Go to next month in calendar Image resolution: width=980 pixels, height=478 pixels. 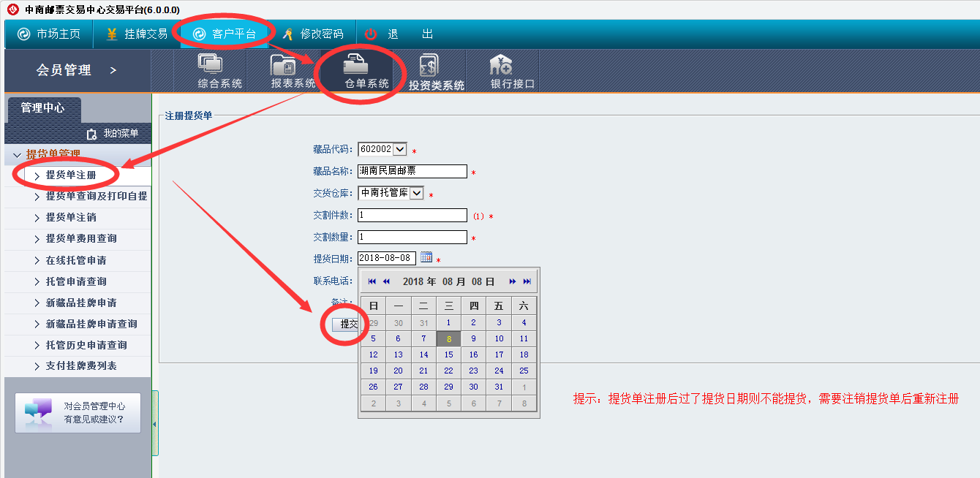[x=513, y=281]
